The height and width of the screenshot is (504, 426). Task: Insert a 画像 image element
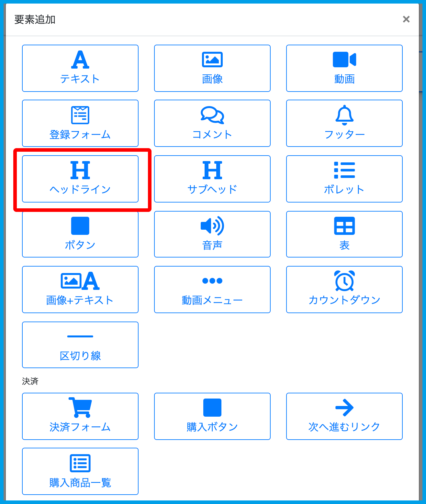(212, 68)
